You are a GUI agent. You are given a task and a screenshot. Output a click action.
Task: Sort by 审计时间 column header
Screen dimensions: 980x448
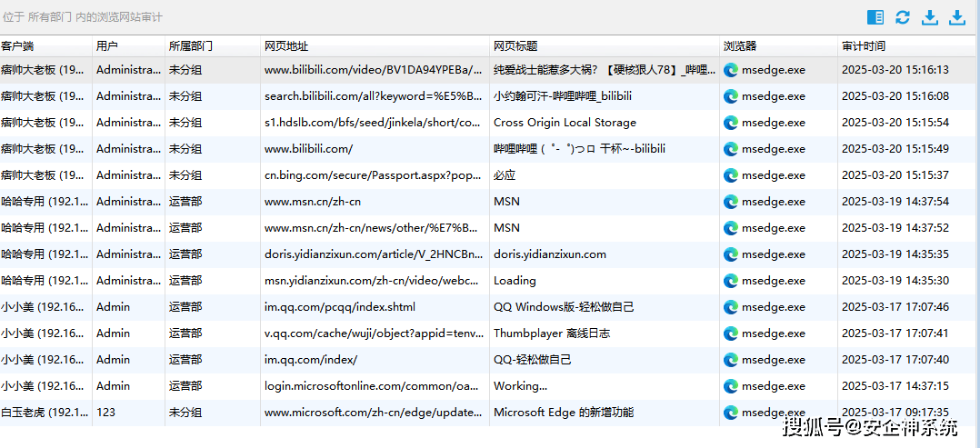906,46
